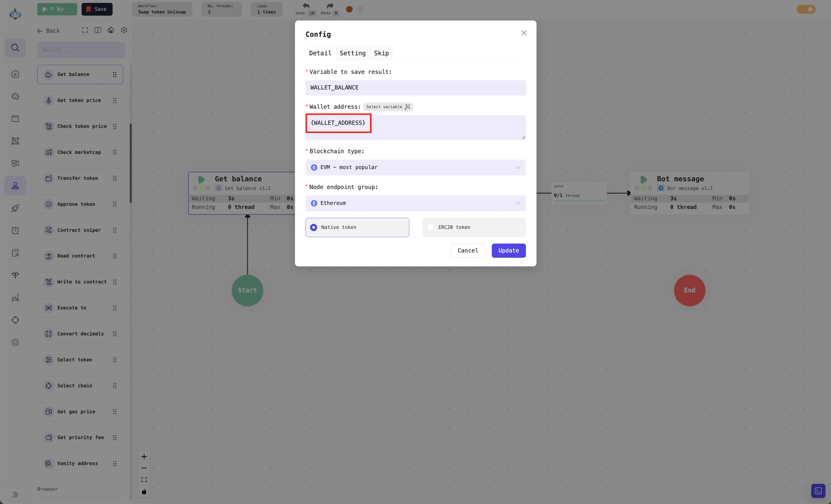
Task: Open the rocket launch panel in sidebar
Action: coord(15,208)
